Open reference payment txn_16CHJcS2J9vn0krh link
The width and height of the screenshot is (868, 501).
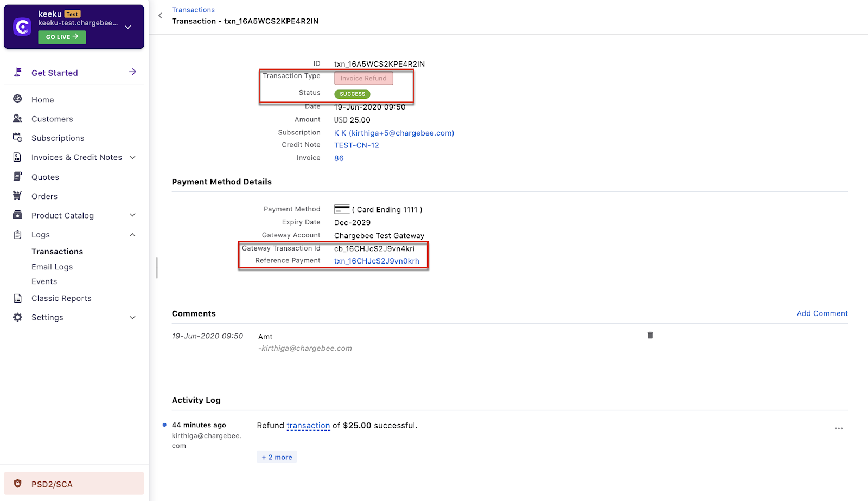click(x=376, y=261)
